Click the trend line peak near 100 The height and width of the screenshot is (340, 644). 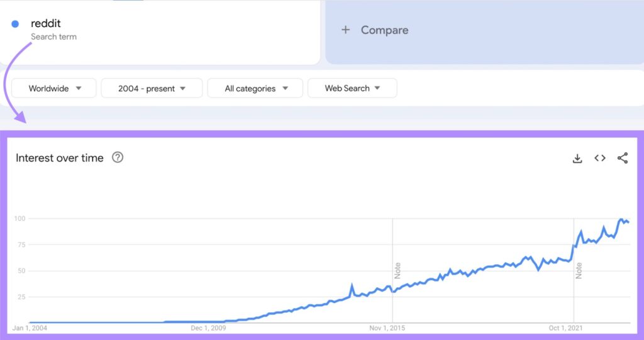point(621,220)
